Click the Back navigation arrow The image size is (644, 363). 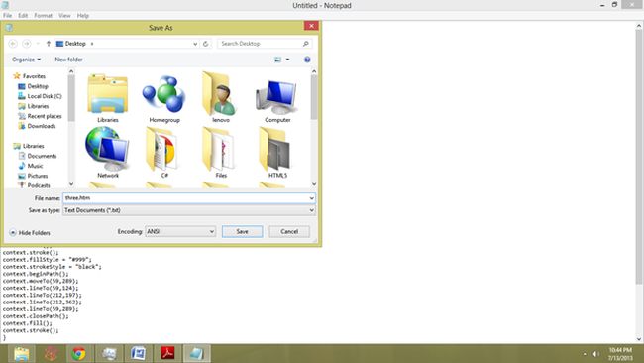[x=13, y=44]
